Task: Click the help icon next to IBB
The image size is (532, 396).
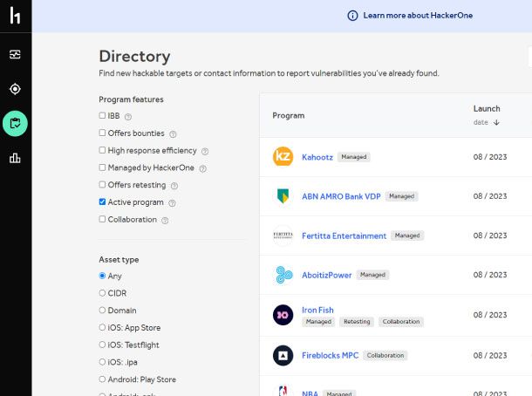Action: point(128,117)
